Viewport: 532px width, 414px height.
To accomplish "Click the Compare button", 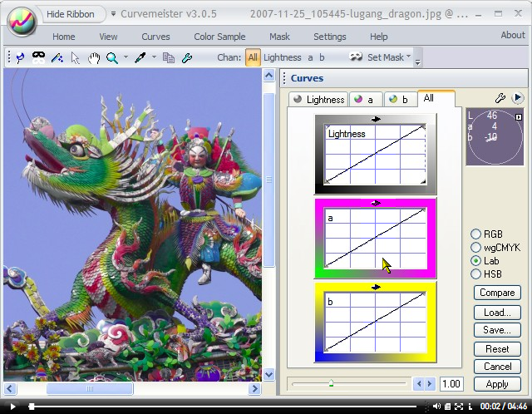I will (x=497, y=293).
